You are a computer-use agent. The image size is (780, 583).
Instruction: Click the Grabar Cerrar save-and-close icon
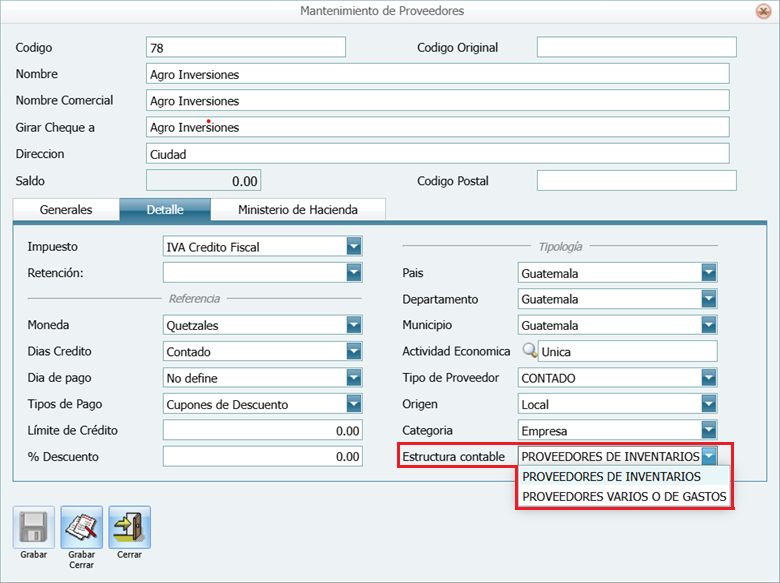(x=82, y=527)
